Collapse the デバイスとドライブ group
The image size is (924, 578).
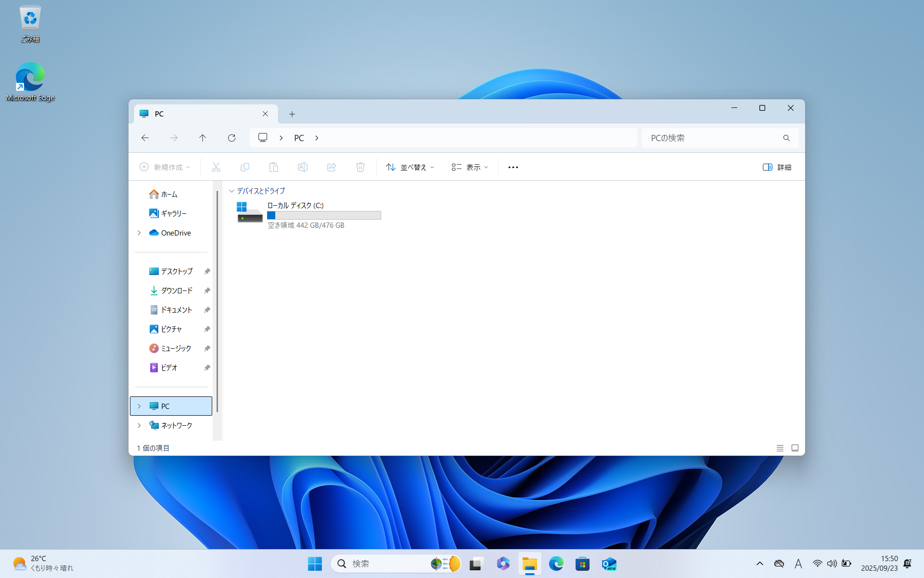pyautogui.click(x=231, y=191)
